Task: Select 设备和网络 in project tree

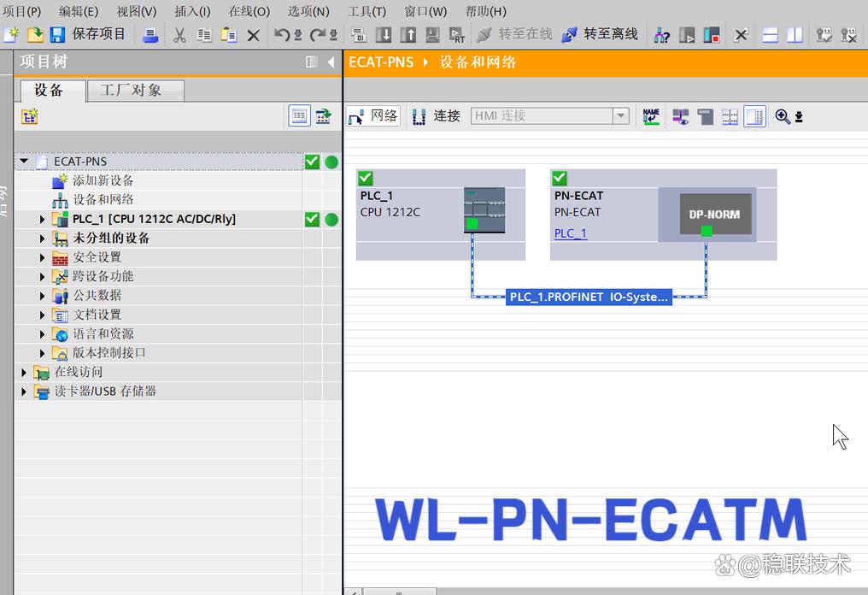Action: click(x=103, y=199)
